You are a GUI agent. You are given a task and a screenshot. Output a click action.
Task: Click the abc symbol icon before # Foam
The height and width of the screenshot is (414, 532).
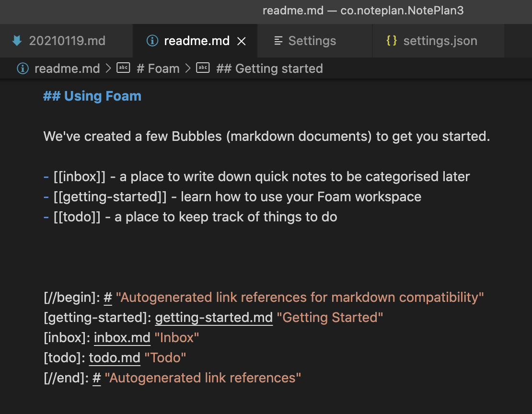123,68
